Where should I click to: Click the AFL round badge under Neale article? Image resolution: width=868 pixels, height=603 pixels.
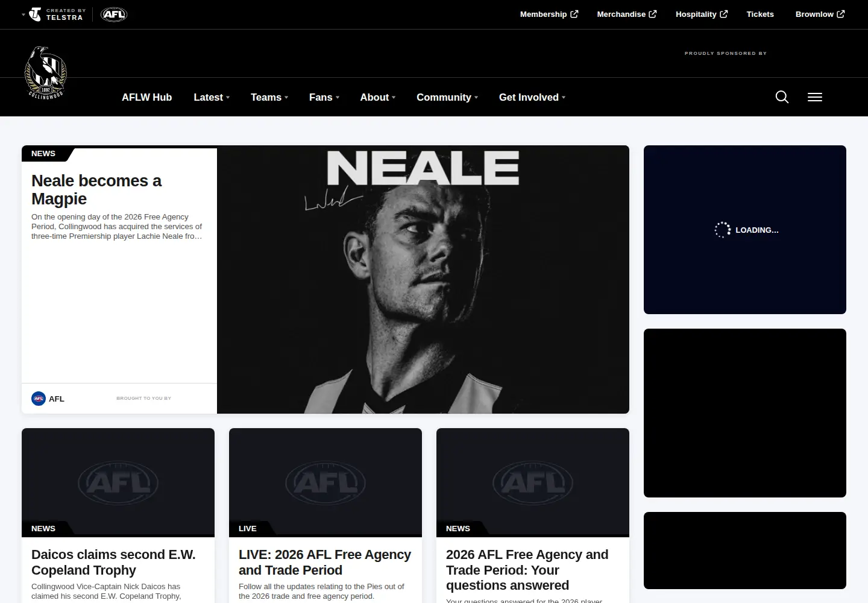pyautogui.click(x=39, y=399)
